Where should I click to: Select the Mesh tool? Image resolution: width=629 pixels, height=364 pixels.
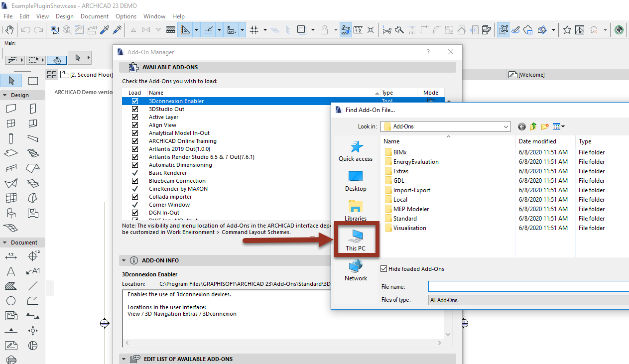pyautogui.click(x=11, y=228)
